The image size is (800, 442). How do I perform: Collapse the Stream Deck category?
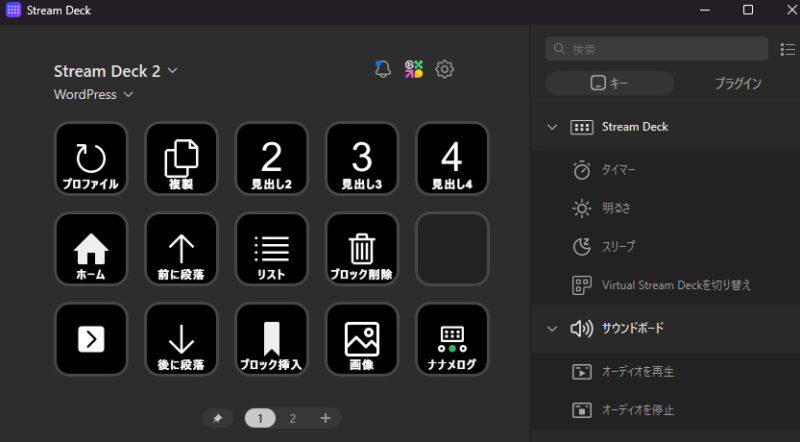point(552,127)
